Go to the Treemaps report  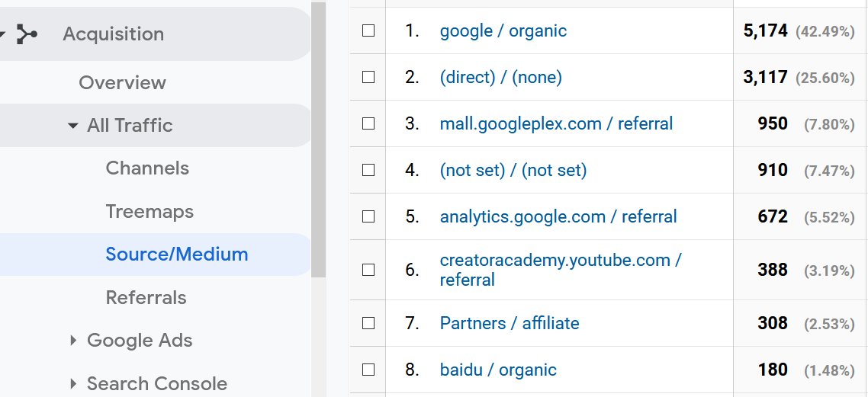point(149,211)
